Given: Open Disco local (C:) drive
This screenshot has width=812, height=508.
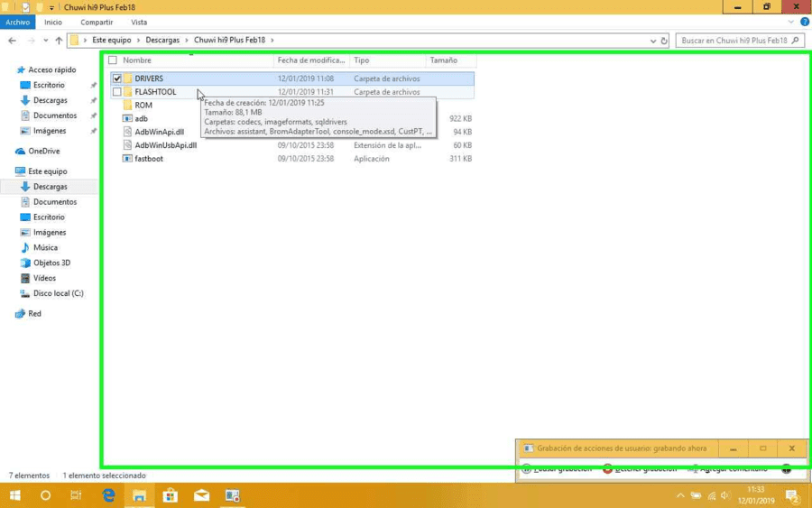Looking at the screenshot, I should [x=58, y=293].
